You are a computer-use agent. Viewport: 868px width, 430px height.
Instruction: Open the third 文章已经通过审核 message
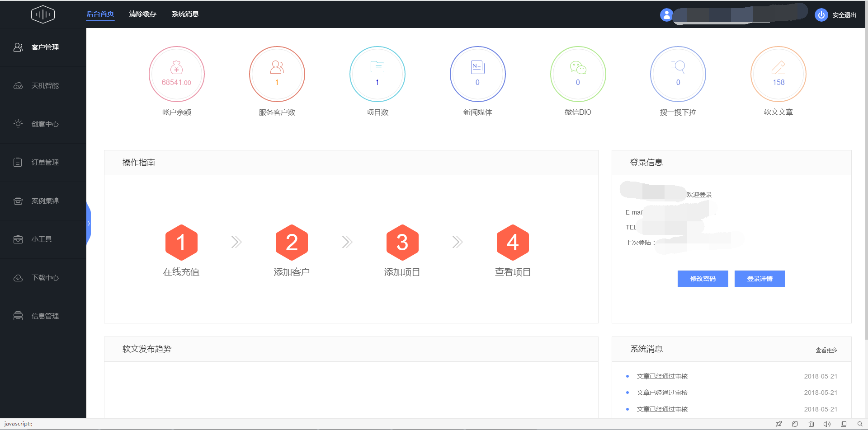pyautogui.click(x=662, y=409)
